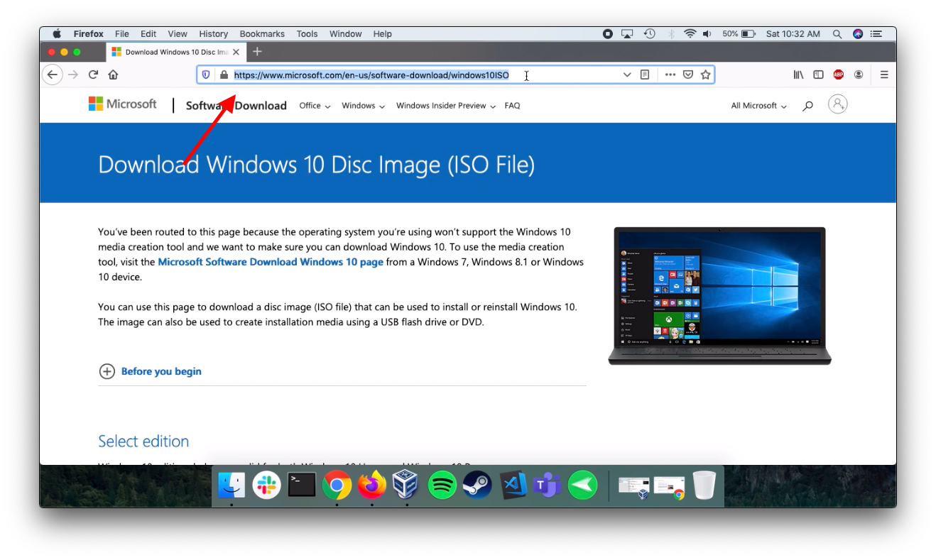Expand the All Microsoft dropdown

759,106
